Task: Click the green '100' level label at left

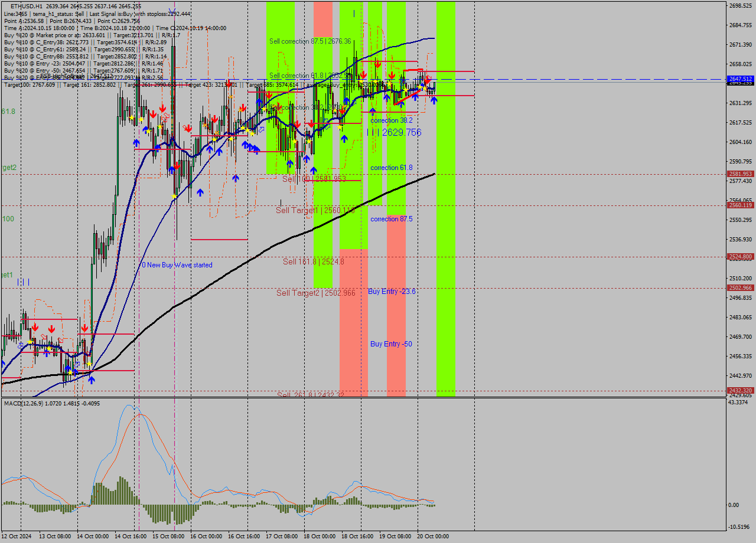Action: click(x=8, y=219)
